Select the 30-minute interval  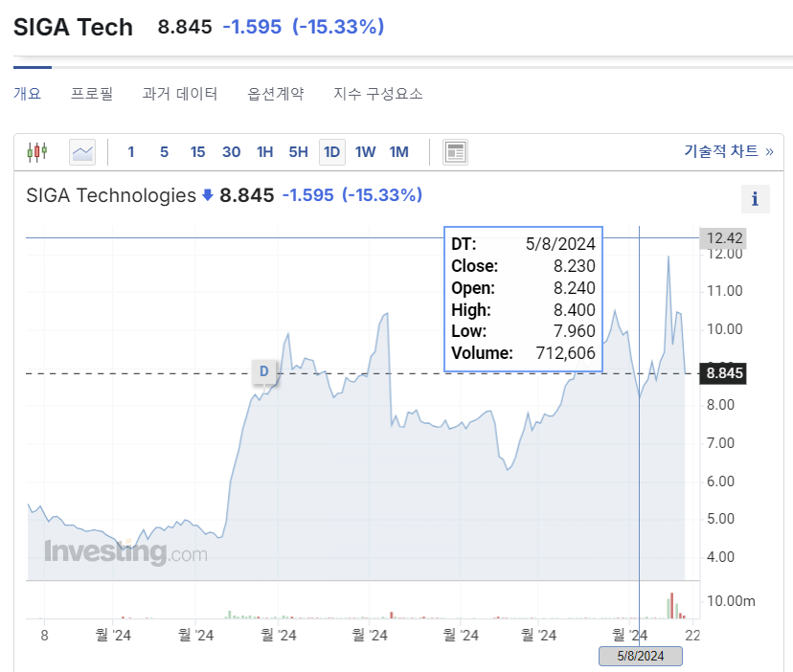(231, 151)
